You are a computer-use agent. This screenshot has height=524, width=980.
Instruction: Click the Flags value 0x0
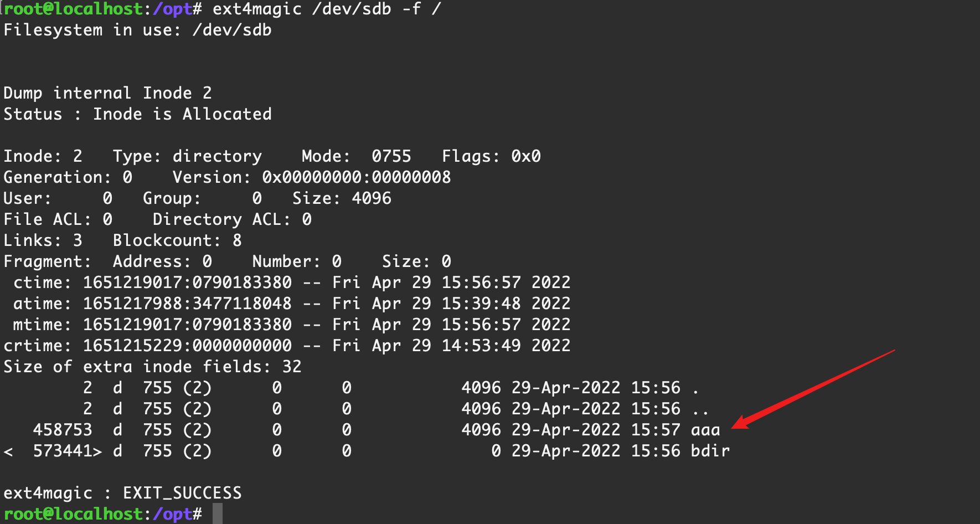(525, 156)
